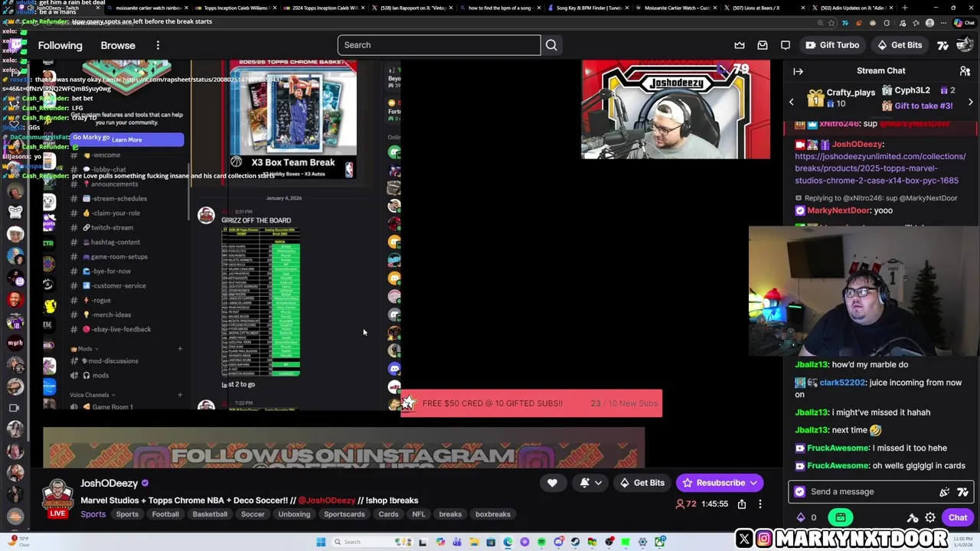Switch to the Lions at Bears X tab

763,8
